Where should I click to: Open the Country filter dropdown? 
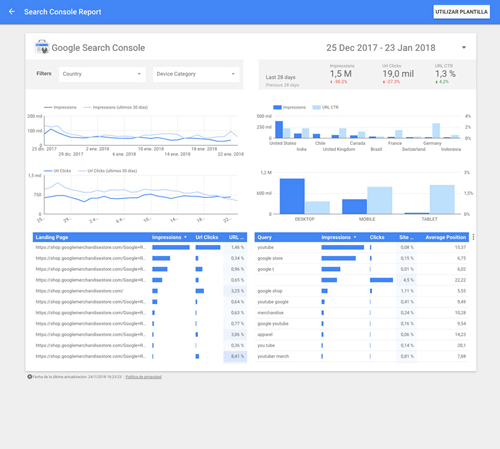tap(102, 74)
